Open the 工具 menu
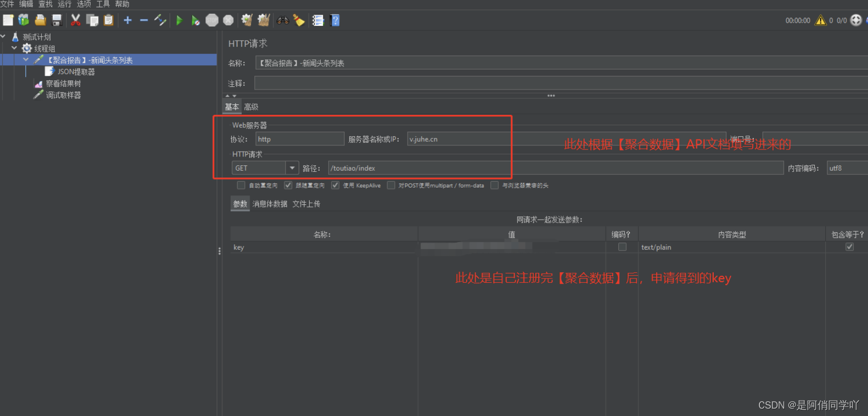 coord(103,4)
